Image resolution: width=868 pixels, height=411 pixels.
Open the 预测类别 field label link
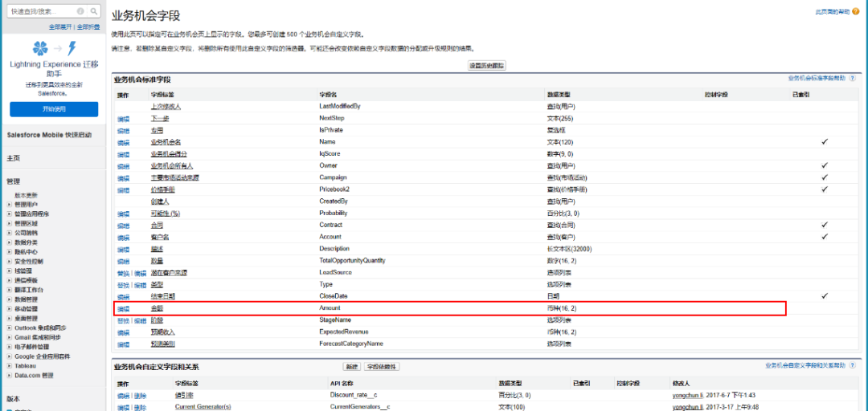pos(162,344)
